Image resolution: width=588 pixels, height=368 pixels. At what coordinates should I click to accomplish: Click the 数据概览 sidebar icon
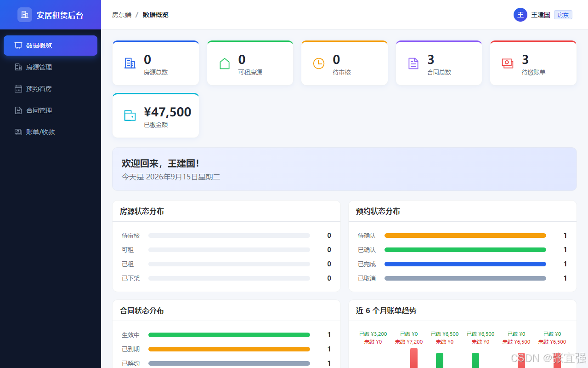(x=18, y=46)
